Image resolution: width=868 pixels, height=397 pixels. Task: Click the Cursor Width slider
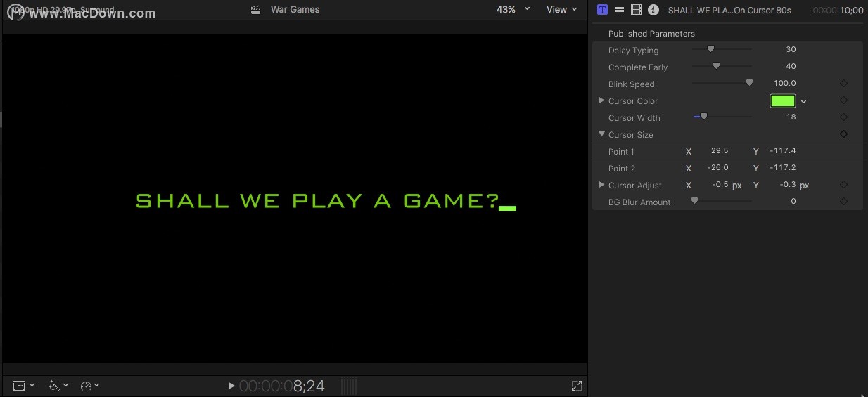pos(722,117)
